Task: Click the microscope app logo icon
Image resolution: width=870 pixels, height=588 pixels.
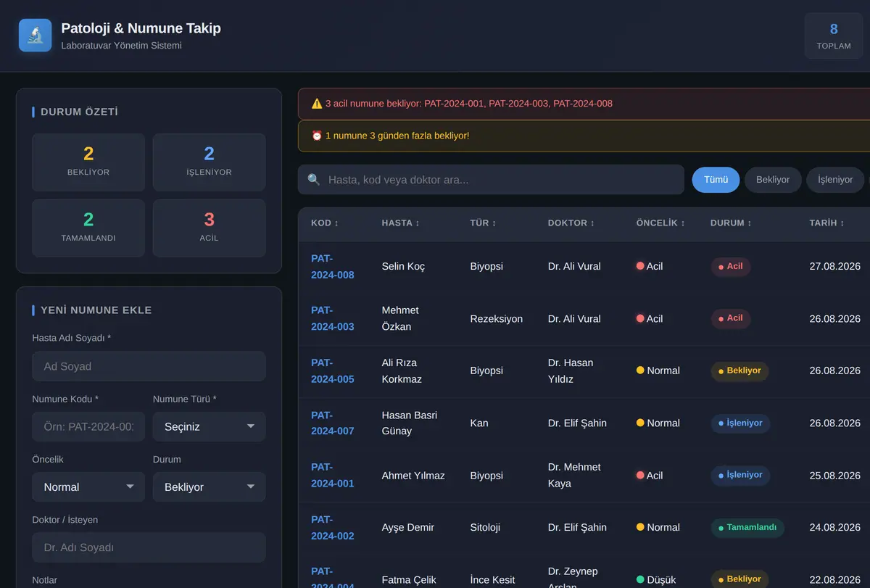Action: click(35, 36)
